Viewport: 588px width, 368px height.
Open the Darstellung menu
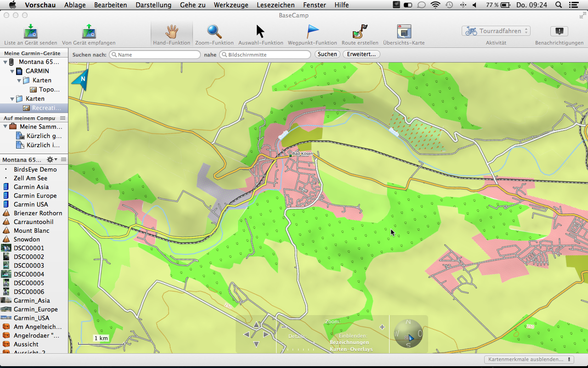coord(153,5)
